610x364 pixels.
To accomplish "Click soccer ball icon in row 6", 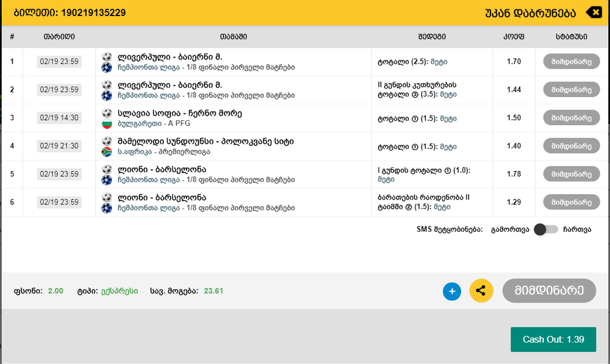I will click(x=107, y=197).
